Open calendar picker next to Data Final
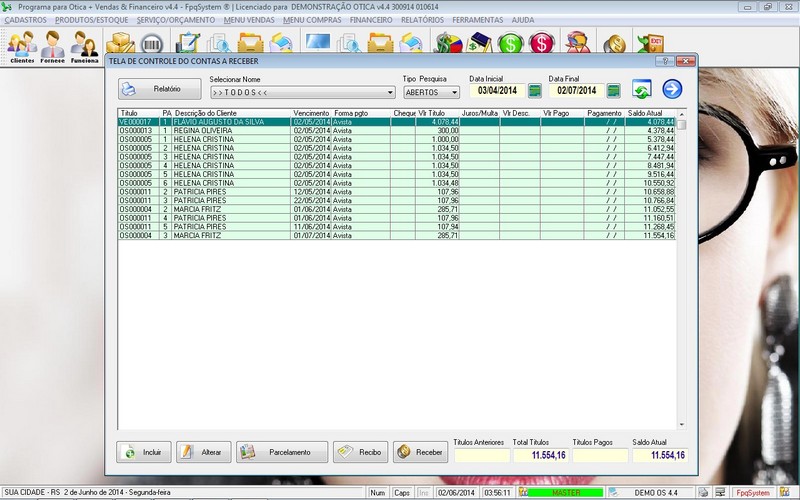 tap(613, 91)
